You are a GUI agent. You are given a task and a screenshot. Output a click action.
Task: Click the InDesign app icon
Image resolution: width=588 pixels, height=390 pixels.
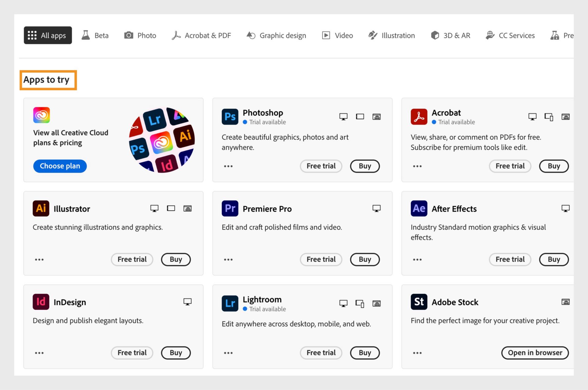40,302
